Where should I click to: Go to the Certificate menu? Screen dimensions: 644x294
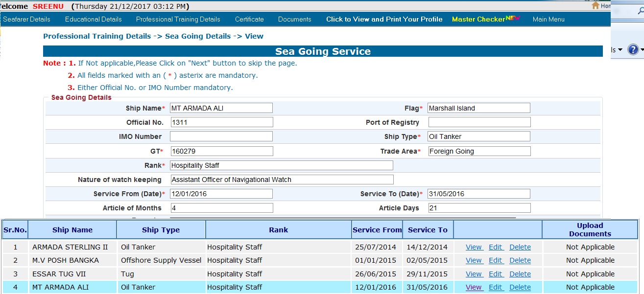pos(249,19)
